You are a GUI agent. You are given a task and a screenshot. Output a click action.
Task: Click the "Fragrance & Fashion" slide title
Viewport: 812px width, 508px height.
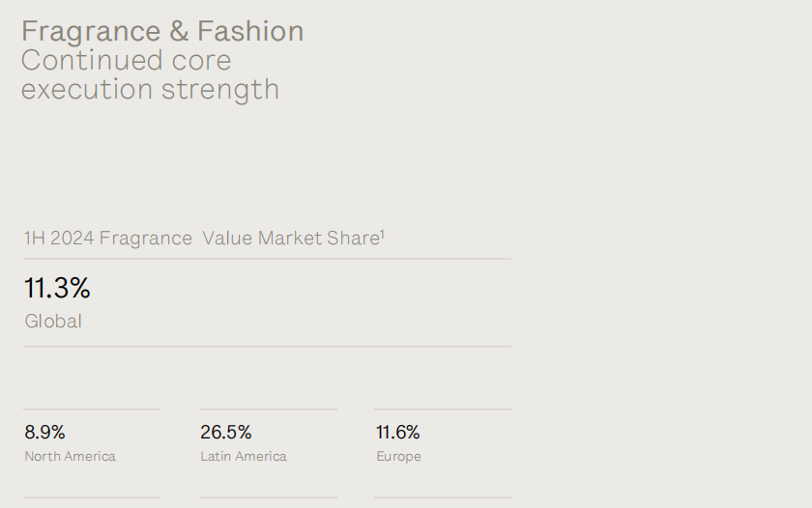pyautogui.click(x=162, y=31)
